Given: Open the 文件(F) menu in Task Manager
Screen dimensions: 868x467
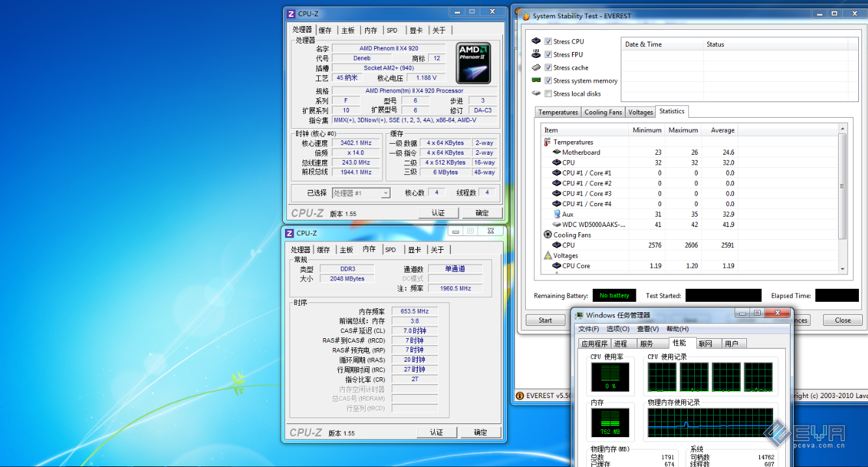Looking at the screenshot, I should (x=589, y=329).
